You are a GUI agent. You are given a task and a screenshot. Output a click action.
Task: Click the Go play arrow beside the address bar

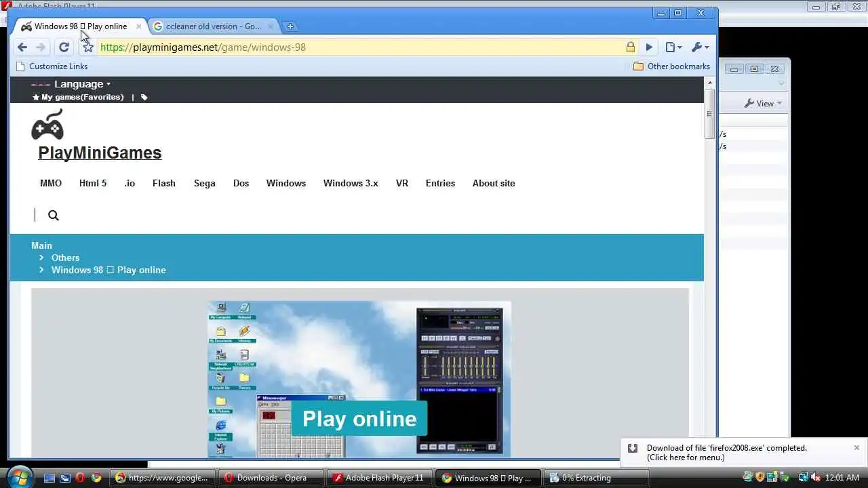click(x=649, y=47)
